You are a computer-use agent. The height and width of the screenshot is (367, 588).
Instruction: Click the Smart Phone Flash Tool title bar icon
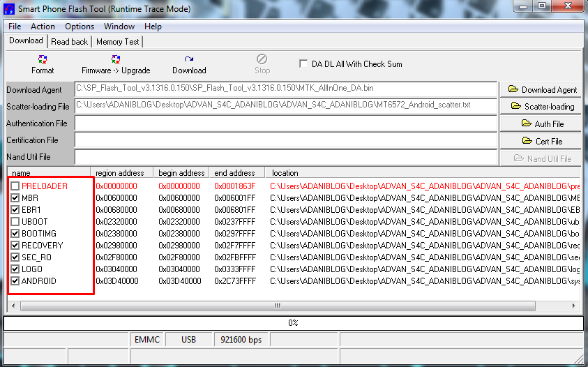pos(9,8)
